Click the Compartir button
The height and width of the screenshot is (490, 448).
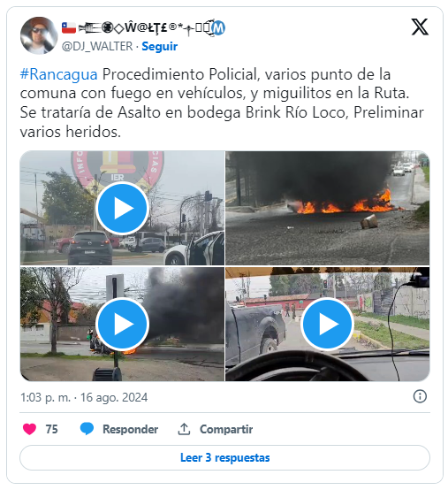[215, 429]
